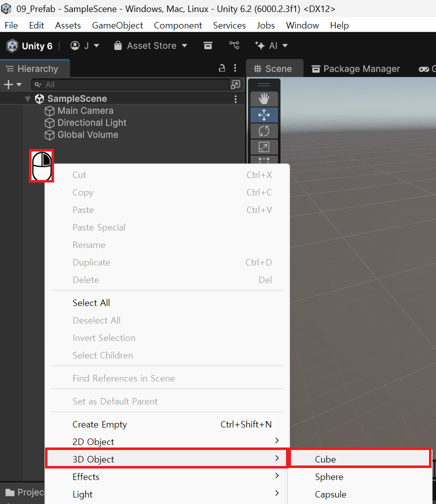Select Directional Light in Hierarchy

(x=91, y=123)
